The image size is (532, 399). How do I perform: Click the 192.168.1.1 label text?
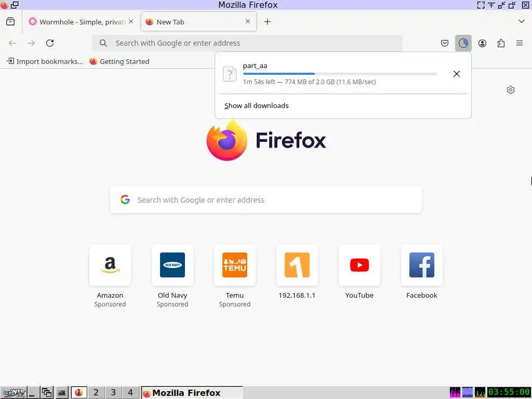pos(297,295)
